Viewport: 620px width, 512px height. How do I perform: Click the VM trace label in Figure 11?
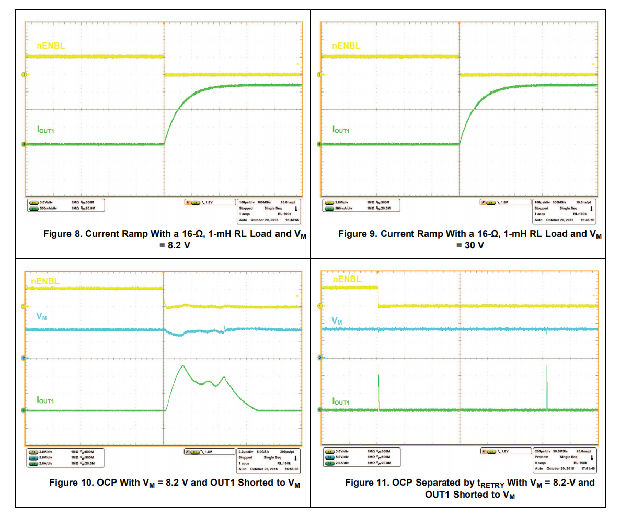(338, 321)
